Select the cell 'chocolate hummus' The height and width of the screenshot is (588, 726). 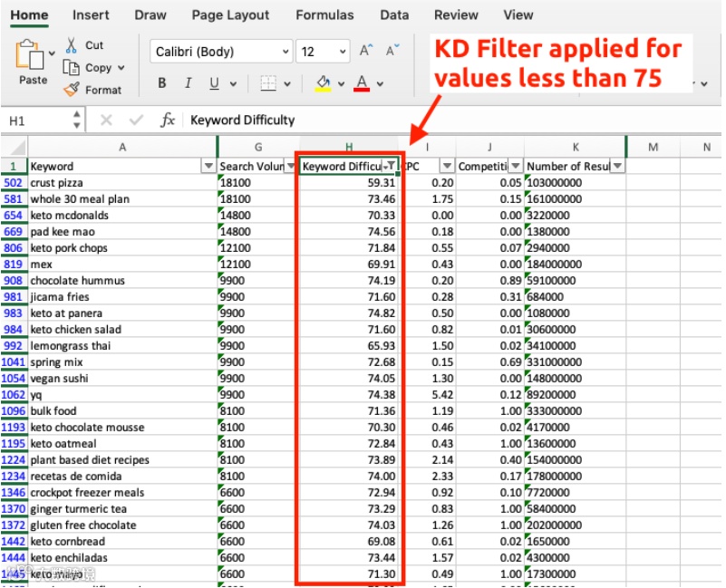(x=122, y=281)
